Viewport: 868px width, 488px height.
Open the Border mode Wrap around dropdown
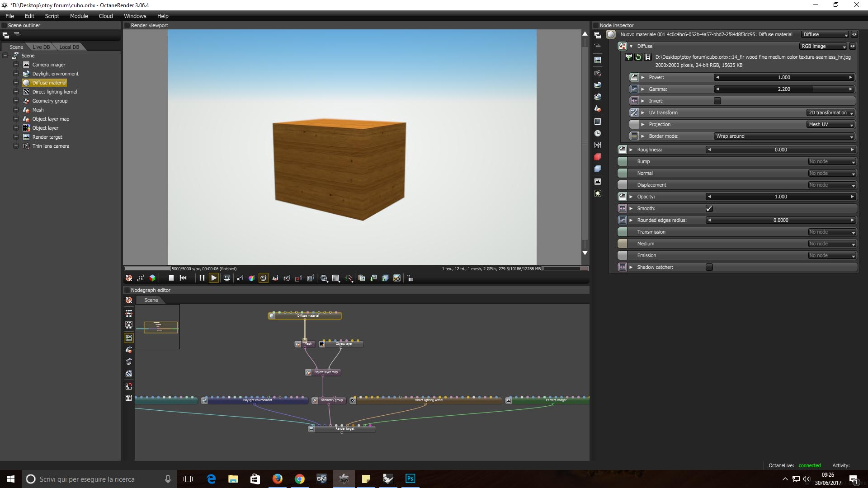784,136
